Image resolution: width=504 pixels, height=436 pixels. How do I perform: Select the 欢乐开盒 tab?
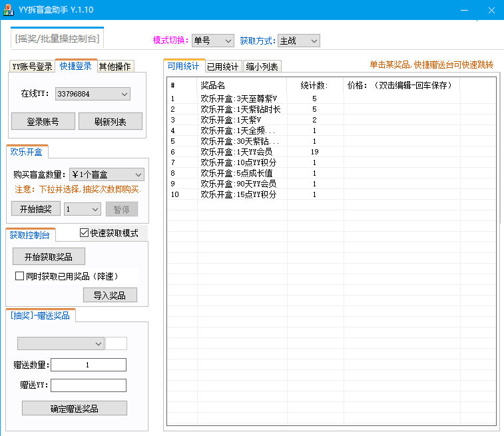click(27, 152)
